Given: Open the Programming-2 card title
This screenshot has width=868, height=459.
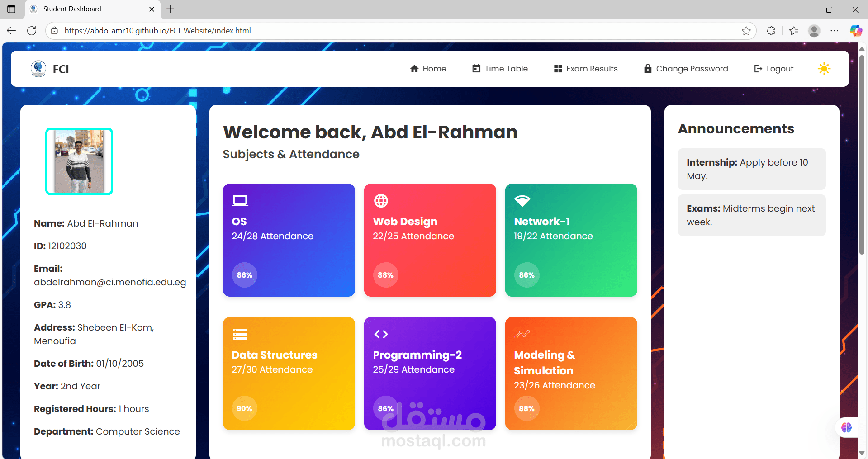Looking at the screenshot, I should coord(417,355).
